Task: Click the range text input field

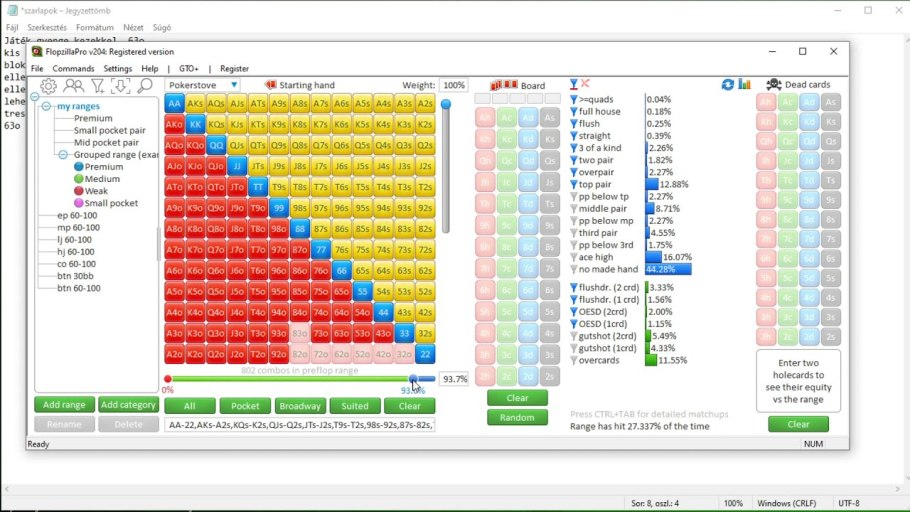Action: pyautogui.click(x=299, y=425)
